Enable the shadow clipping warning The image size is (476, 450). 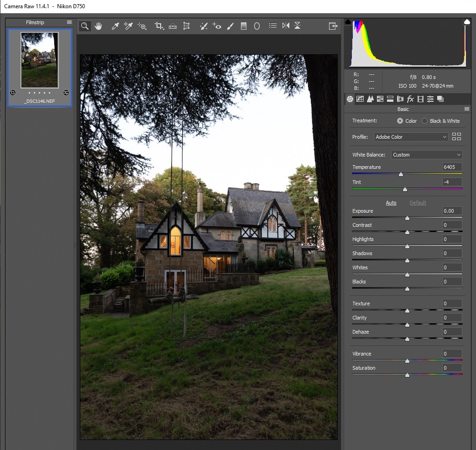click(x=348, y=21)
